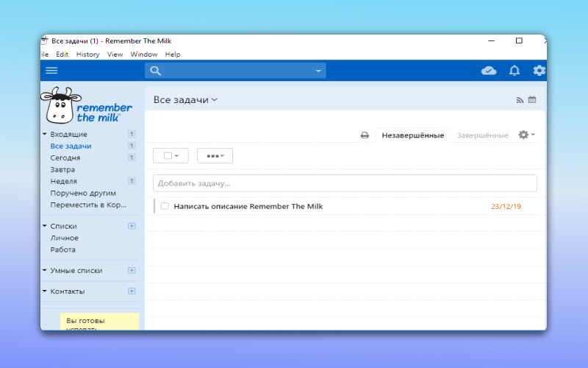Open the Window menu

point(143,54)
